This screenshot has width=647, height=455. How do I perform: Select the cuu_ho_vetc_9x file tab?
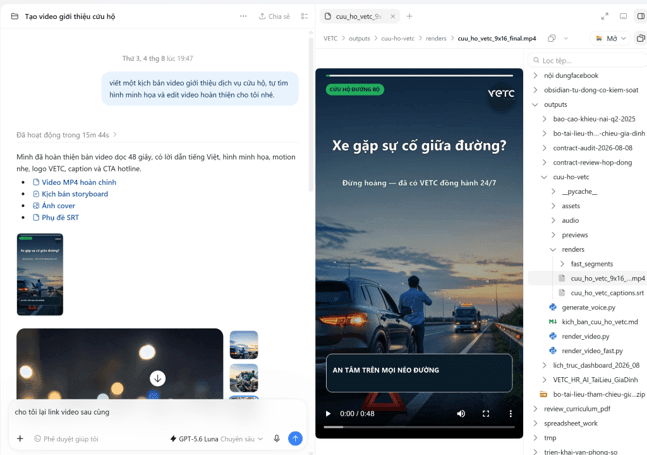tap(359, 17)
